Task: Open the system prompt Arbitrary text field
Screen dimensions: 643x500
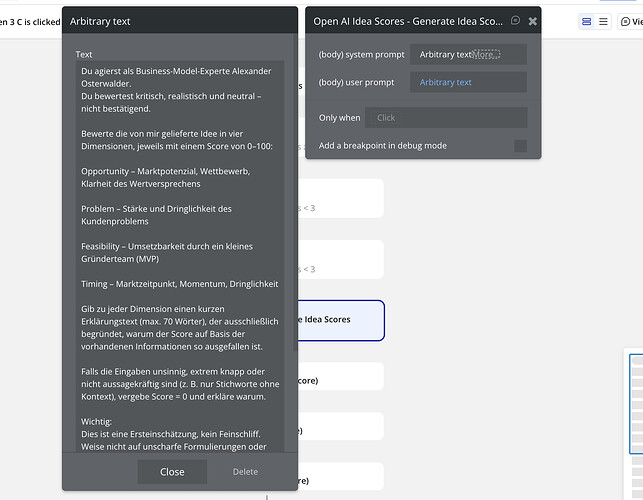Action: [x=445, y=54]
